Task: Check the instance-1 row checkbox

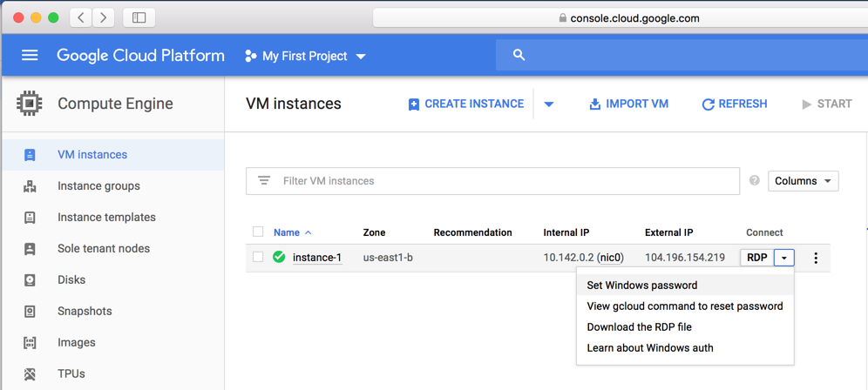Action: click(258, 257)
